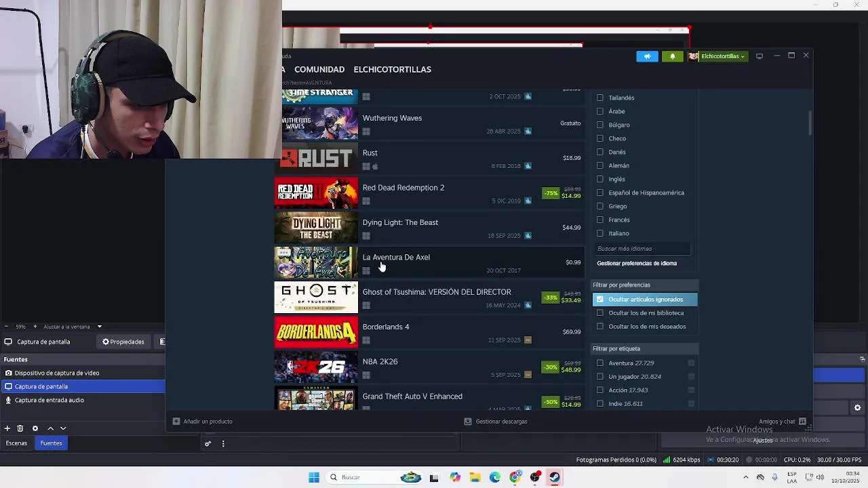The image size is (868, 488).
Task: Check the Acción tag filter
Action: tap(599, 390)
